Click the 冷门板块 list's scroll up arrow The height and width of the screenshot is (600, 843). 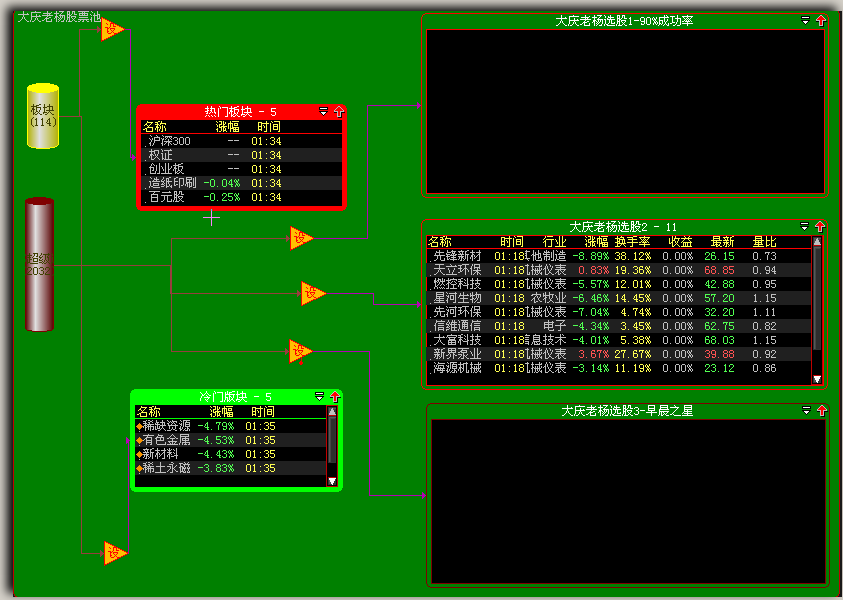(332, 412)
